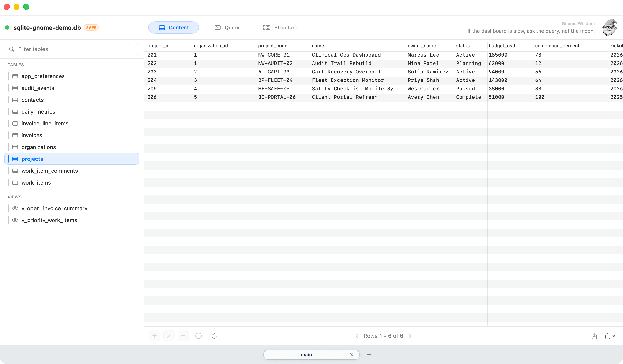Select project_id cell '206'
This screenshot has height=364, width=623.
click(x=168, y=97)
